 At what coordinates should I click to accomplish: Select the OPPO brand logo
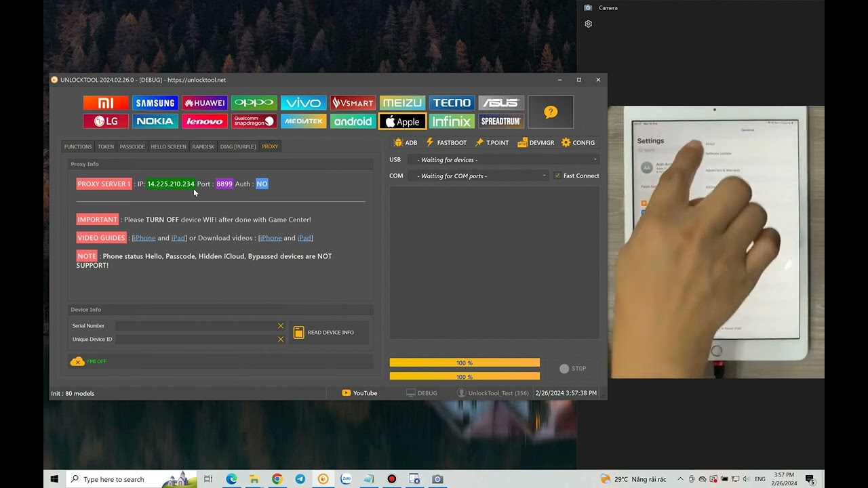[x=254, y=103]
